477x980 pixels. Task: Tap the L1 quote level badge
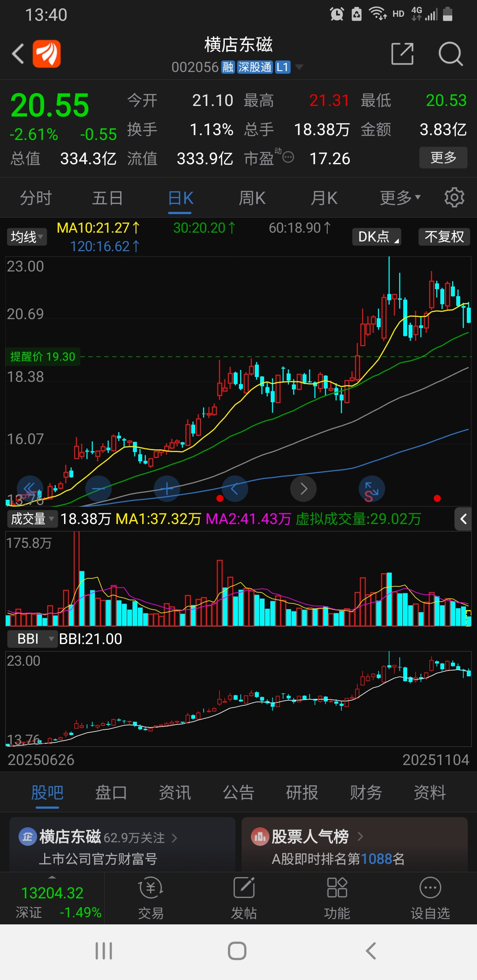(x=283, y=67)
